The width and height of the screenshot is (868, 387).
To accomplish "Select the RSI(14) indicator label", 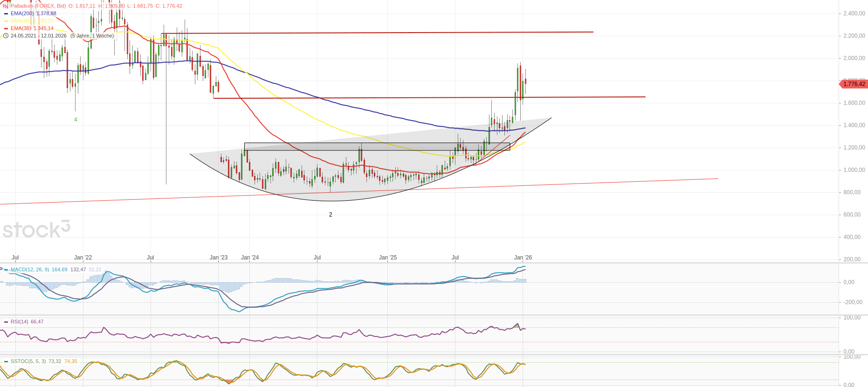I will tap(20, 322).
